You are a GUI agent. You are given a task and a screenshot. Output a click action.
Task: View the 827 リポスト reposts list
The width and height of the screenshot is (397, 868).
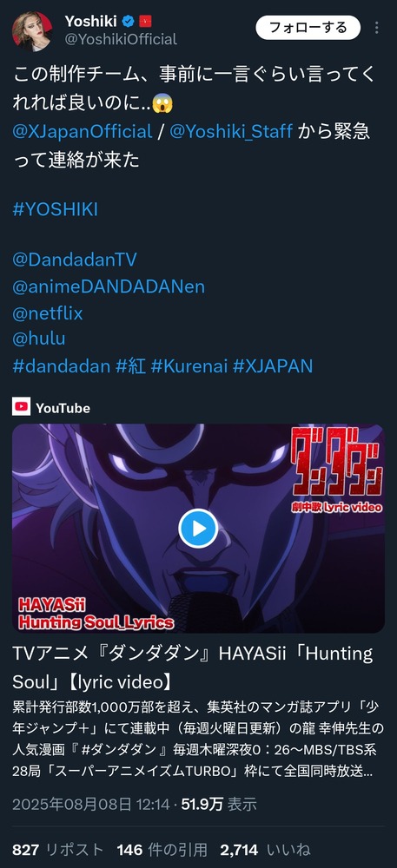tap(57, 850)
